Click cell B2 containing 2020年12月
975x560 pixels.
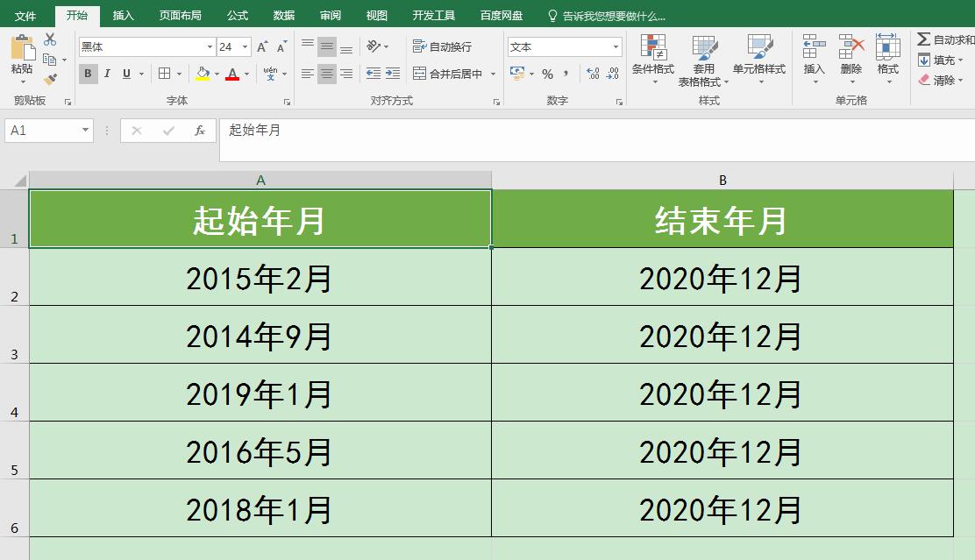click(722, 278)
